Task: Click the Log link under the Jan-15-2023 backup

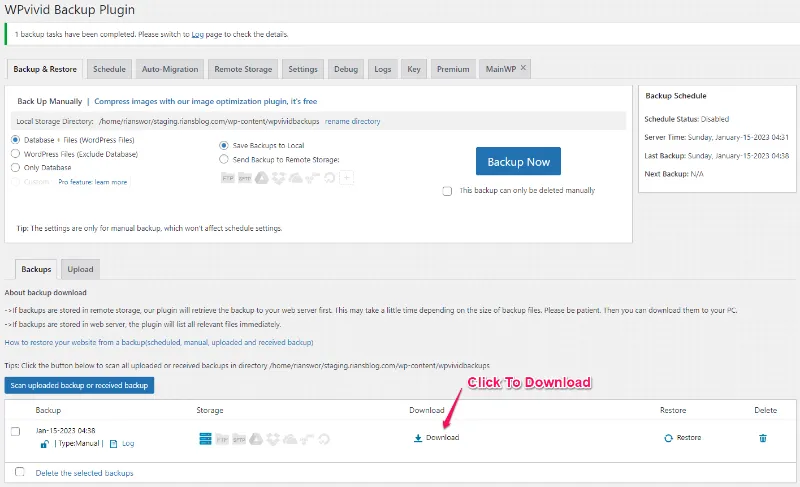Action: pyautogui.click(x=128, y=444)
